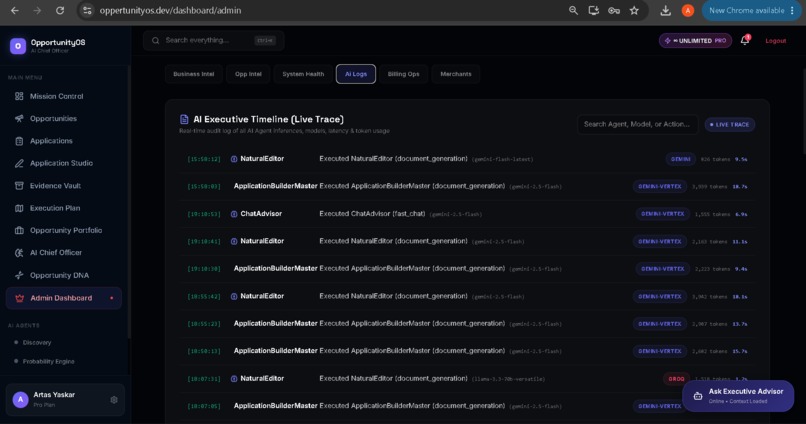Click the browser forward arrow

point(37,10)
